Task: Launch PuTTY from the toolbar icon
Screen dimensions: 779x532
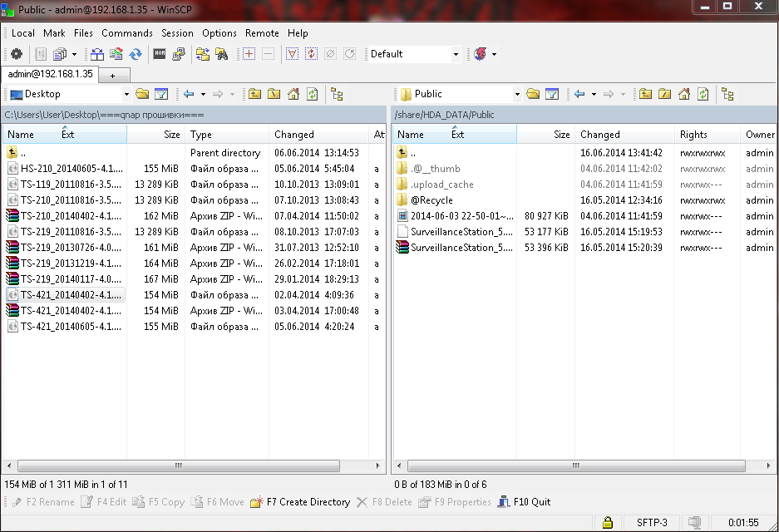Action: click(x=179, y=54)
